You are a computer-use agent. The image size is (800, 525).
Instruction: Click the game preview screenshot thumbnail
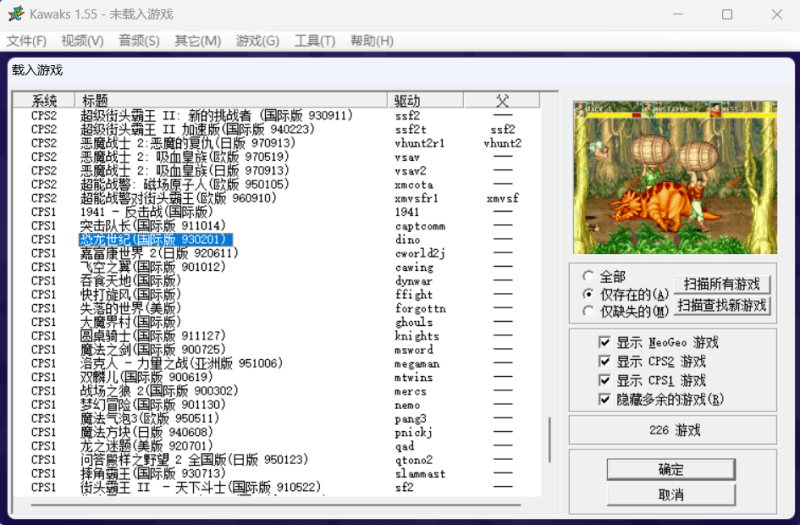[675, 177]
